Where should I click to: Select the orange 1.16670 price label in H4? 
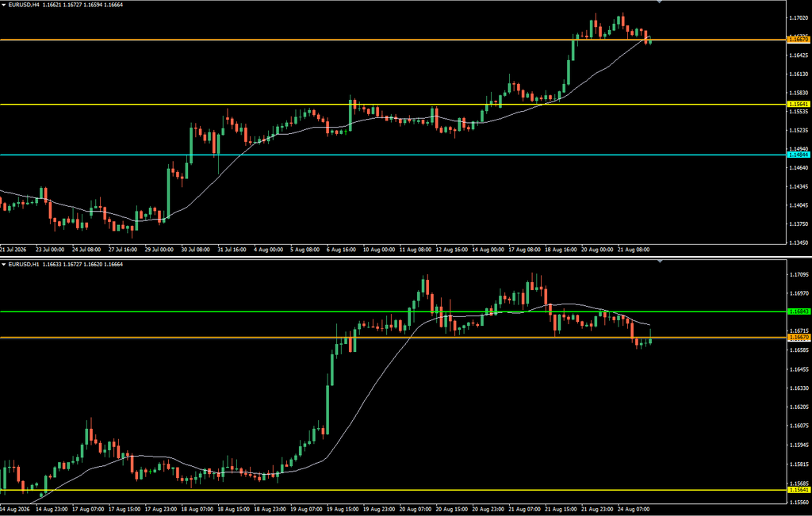click(798, 40)
